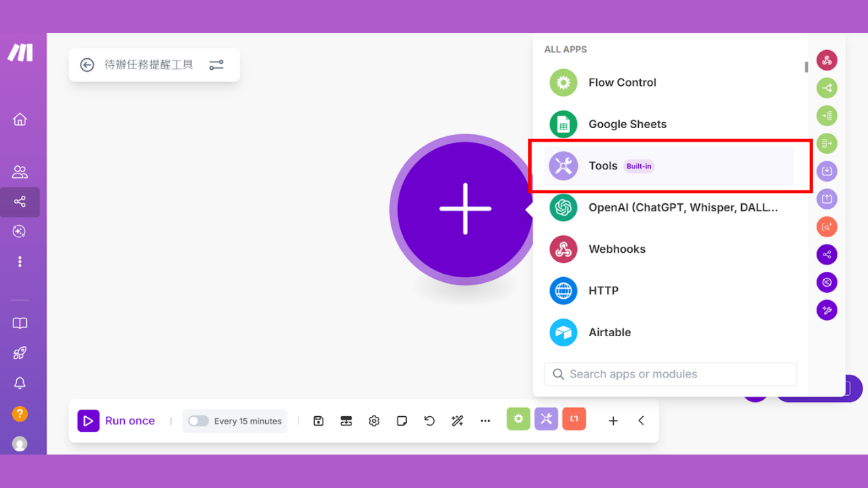The width and height of the screenshot is (868, 488).
Task: Click the Search apps or modules field
Action: coord(670,374)
